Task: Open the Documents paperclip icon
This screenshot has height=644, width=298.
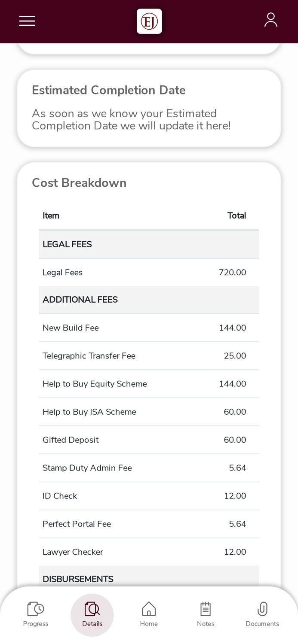Action: tap(262, 609)
